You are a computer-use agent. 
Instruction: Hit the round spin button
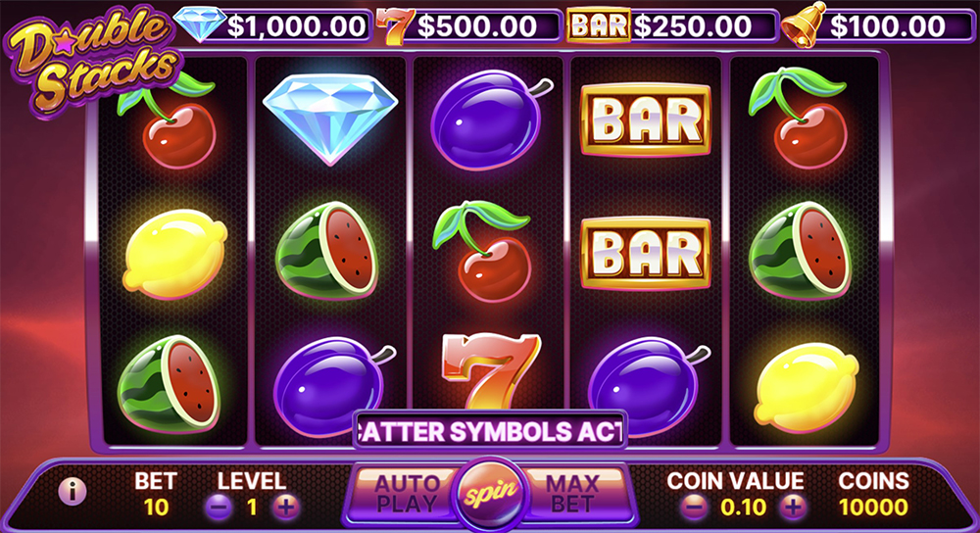[491, 494]
